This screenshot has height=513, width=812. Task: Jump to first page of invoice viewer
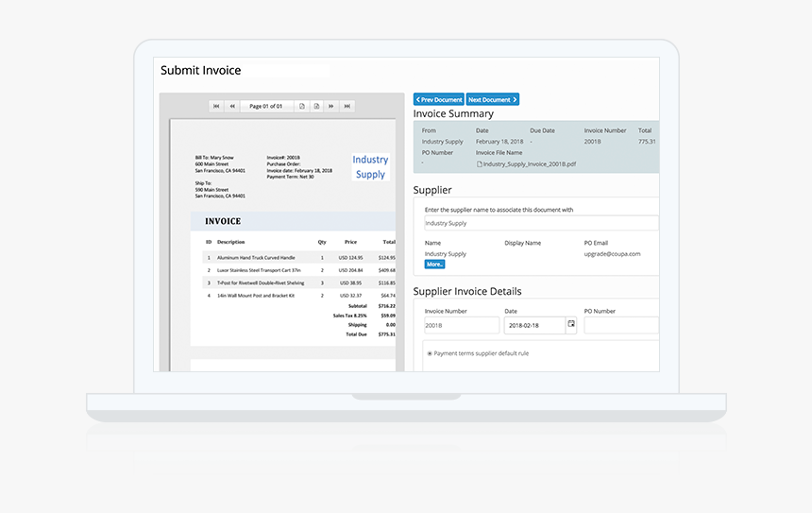(x=216, y=106)
